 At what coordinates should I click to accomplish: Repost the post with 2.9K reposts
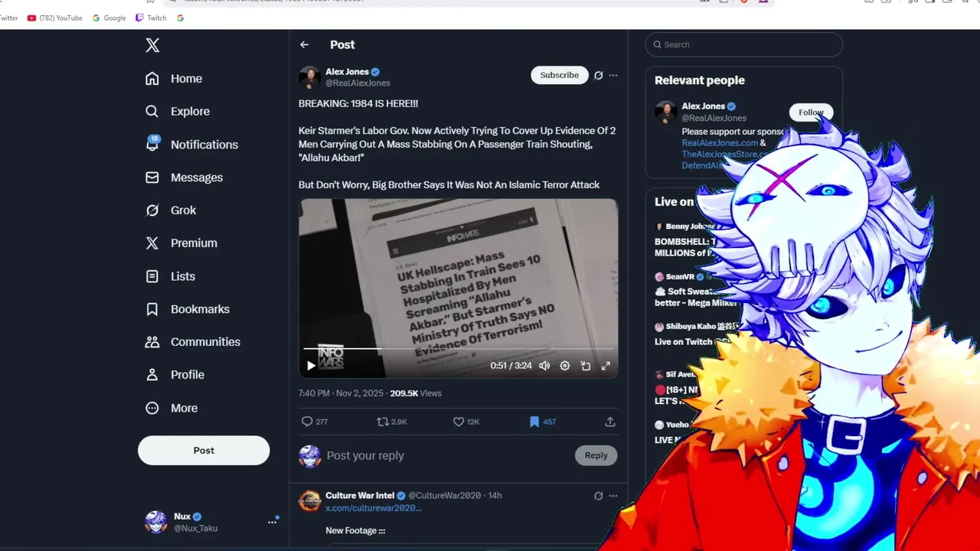click(x=392, y=422)
